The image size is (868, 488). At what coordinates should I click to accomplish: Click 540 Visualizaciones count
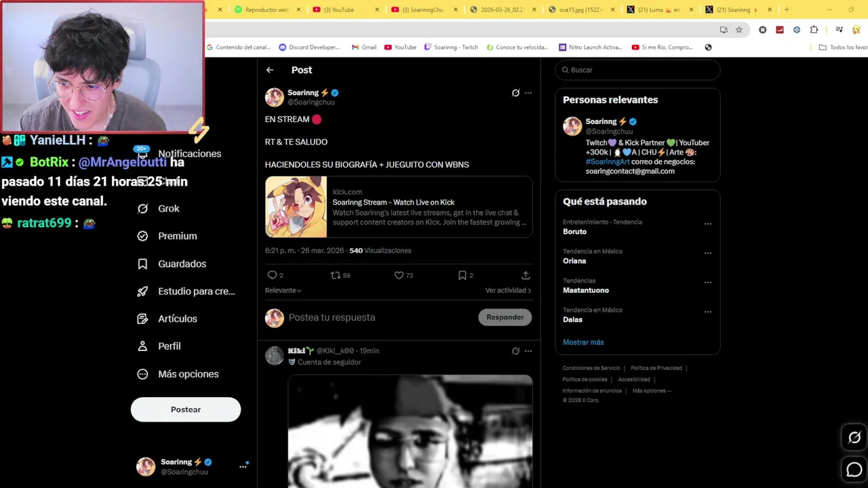pyautogui.click(x=380, y=251)
